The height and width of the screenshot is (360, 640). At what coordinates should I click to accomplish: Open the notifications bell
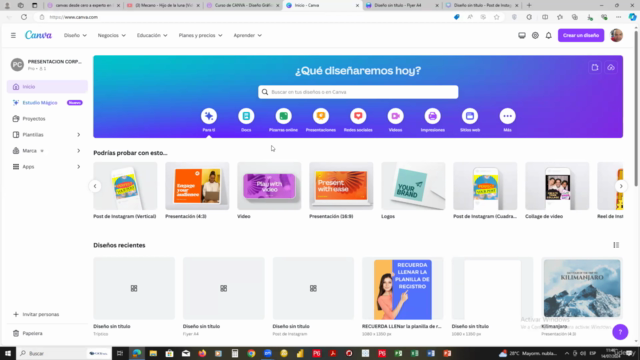(x=549, y=36)
